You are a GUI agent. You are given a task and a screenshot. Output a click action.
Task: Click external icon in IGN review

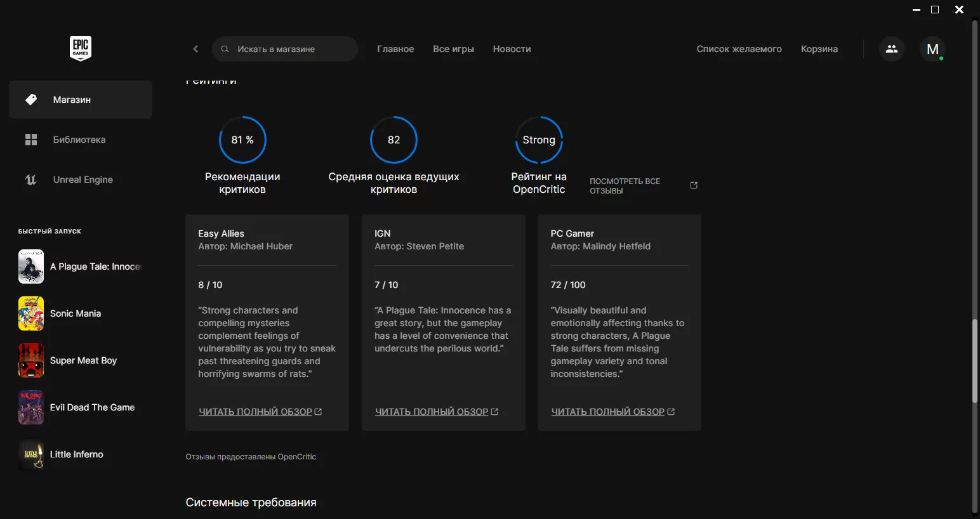(x=494, y=412)
